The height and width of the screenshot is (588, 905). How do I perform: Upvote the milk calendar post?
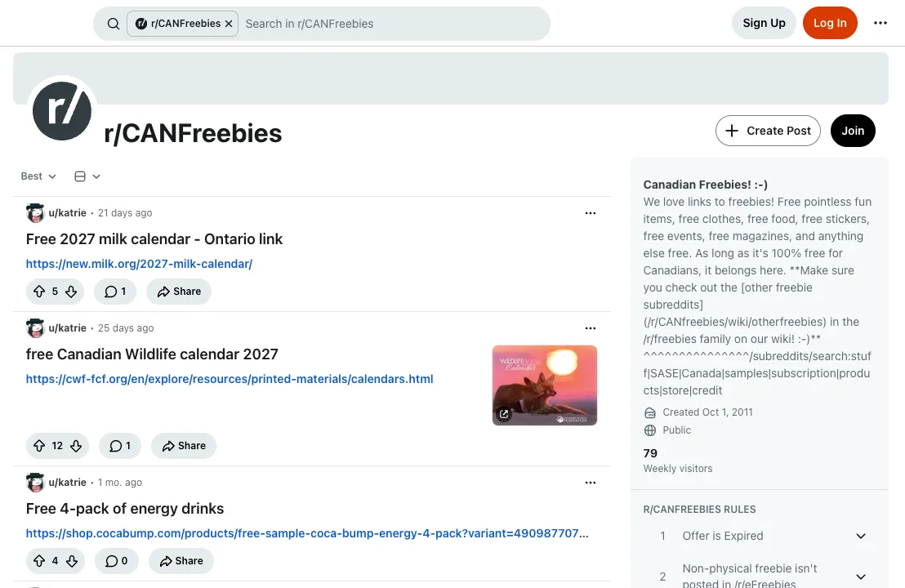pyautogui.click(x=39, y=292)
